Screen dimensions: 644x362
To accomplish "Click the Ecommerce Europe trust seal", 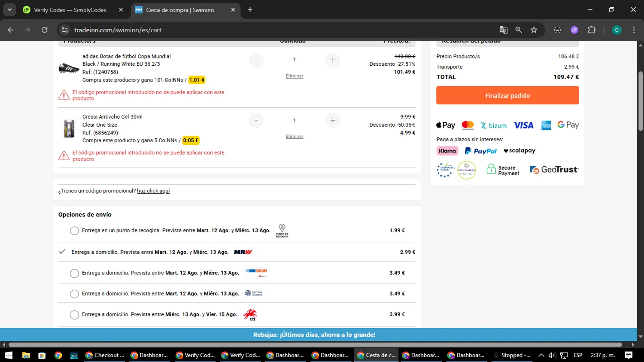I will [x=445, y=170].
